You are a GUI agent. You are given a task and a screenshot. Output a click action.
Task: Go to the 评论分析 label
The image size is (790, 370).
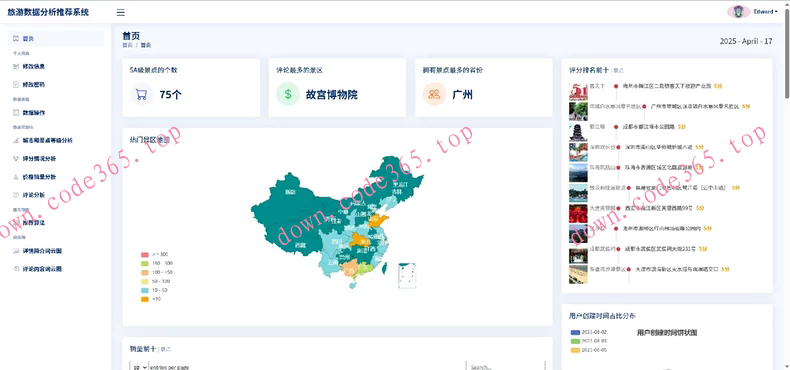click(x=34, y=195)
